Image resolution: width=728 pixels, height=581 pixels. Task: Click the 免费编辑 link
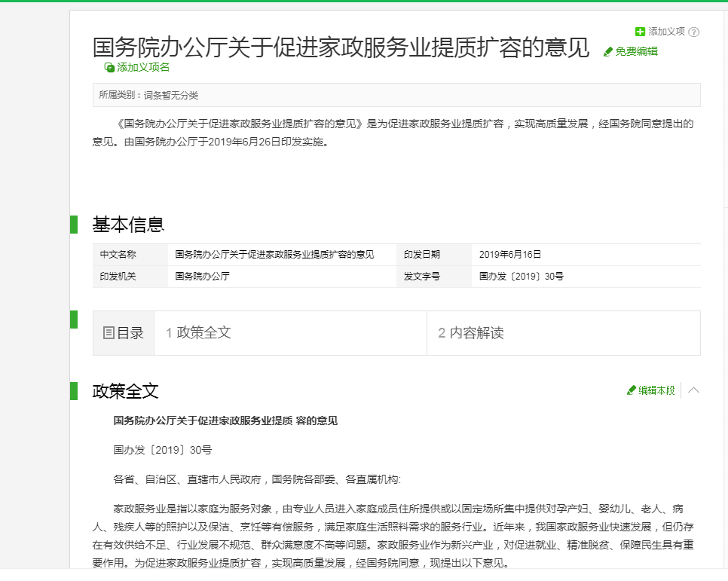(637, 51)
